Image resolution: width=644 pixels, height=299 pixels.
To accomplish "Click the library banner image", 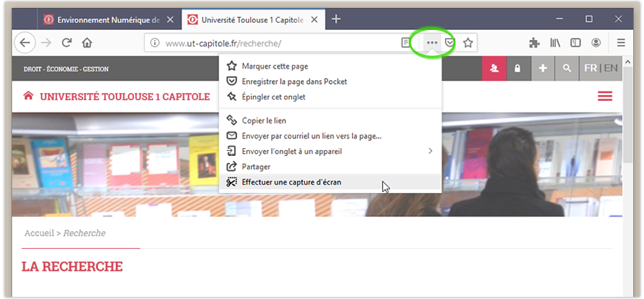I will pyautogui.click(x=317, y=165).
